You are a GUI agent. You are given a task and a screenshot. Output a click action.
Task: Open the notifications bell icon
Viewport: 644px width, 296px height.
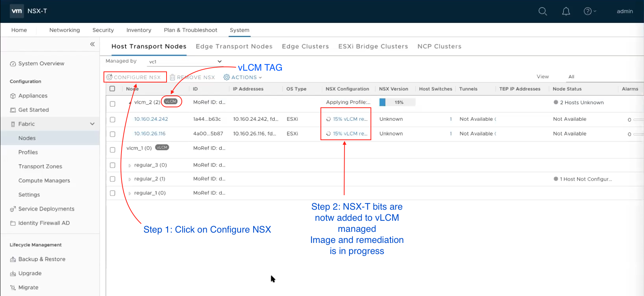pyautogui.click(x=566, y=11)
